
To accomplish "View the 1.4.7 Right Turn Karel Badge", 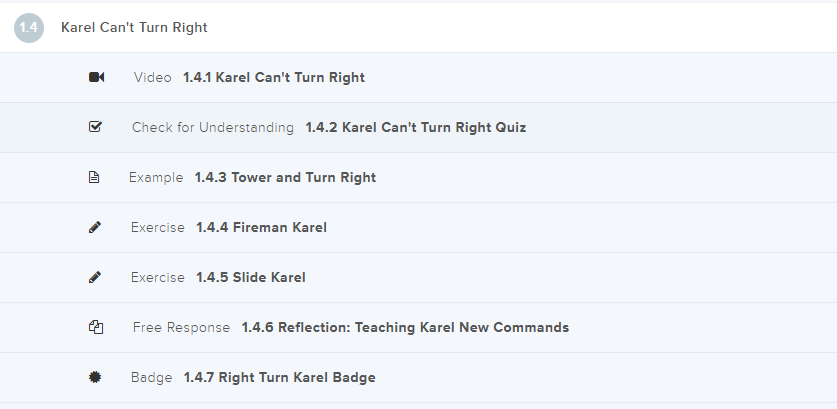I will (279, 378).
